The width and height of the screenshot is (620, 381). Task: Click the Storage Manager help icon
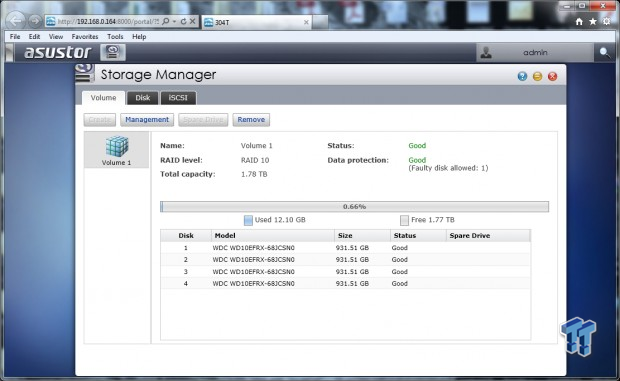[522, 76]
